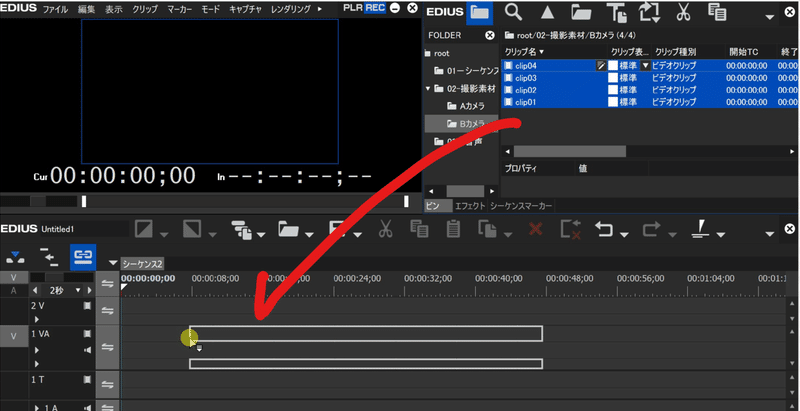The width and height of the screenshot is (800, 411).
Task: Open the 2秒 timeline scale dropdown
Action: click(78, 290)
